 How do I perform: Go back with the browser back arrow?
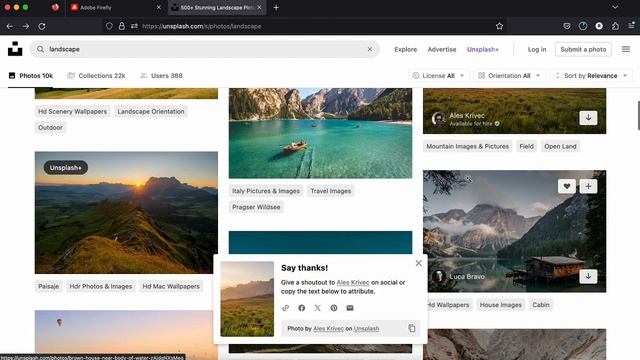pos(10,26)
